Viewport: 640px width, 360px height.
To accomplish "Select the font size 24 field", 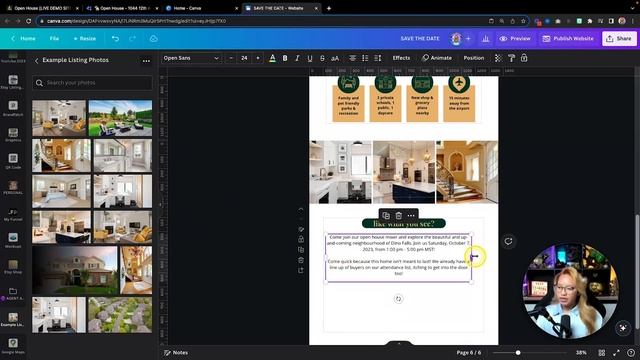I will click(x=244, y=58).
